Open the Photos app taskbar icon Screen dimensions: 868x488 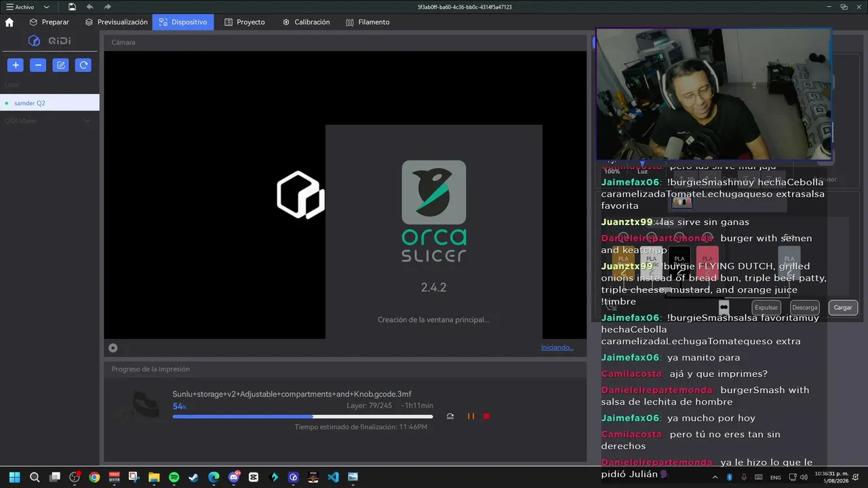click(x=353, y=477)
